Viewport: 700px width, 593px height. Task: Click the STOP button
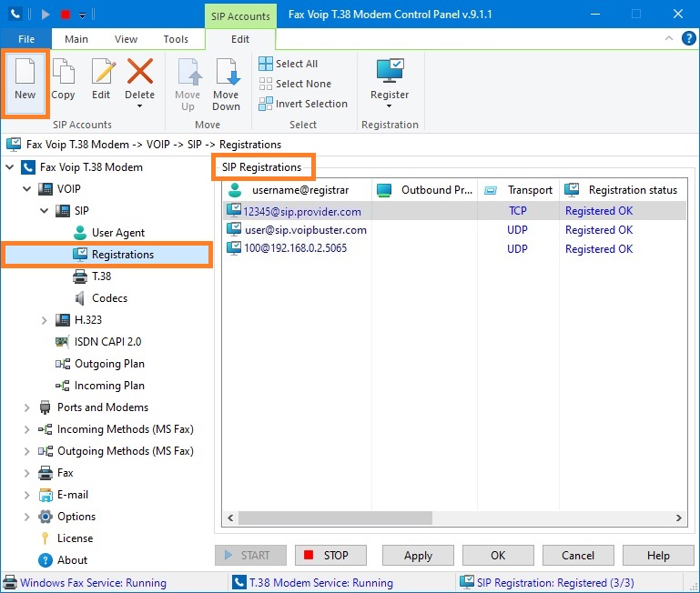click(330, 556)
